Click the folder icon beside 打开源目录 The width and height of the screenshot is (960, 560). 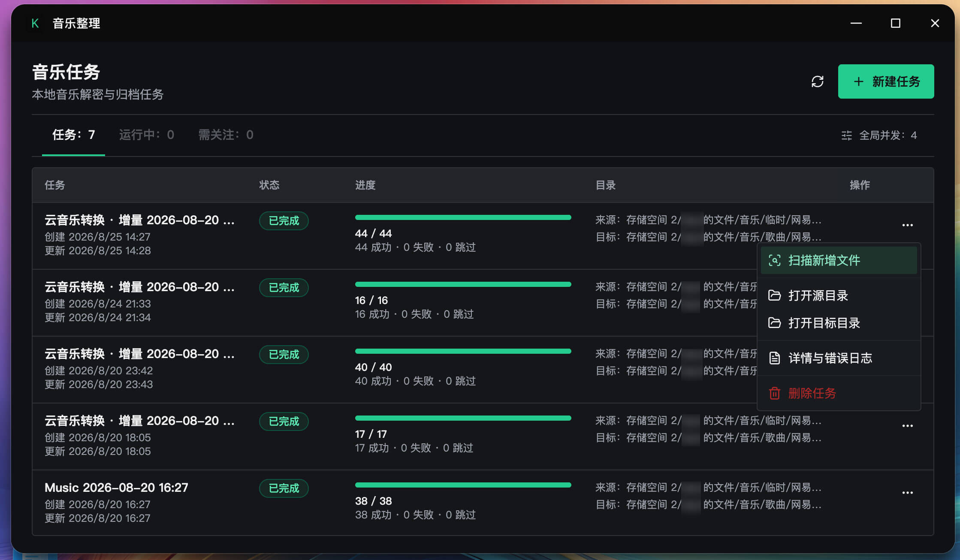[x=774, y=295]
